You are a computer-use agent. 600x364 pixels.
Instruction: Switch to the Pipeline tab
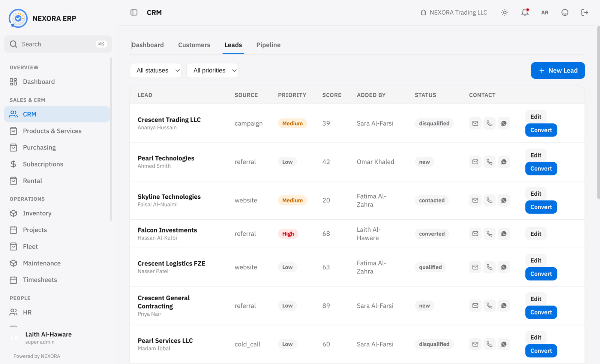point(268,45)
